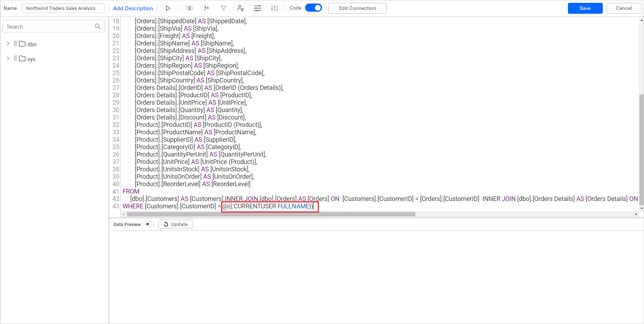Toggle the dbo schema drag handle
Viewport: 644px width, 324px height.
pos(15,44)
